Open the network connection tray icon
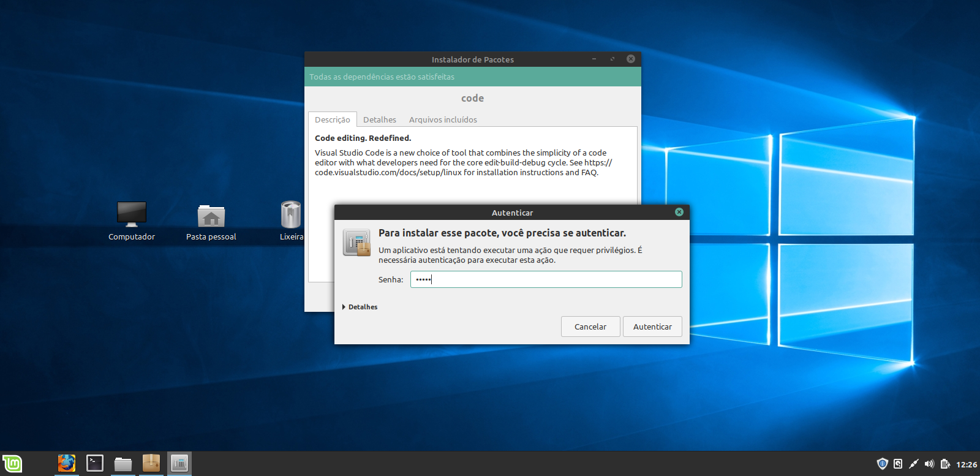The height and width of the screenshot is (476, 980). pyautogui.click(x=914, y=464)
